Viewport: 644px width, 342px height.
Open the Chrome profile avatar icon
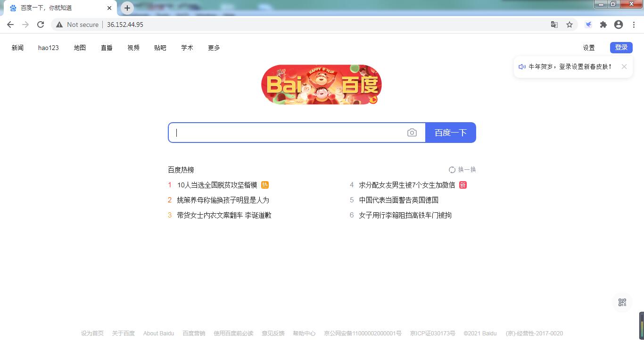click(x=619, y=25)
